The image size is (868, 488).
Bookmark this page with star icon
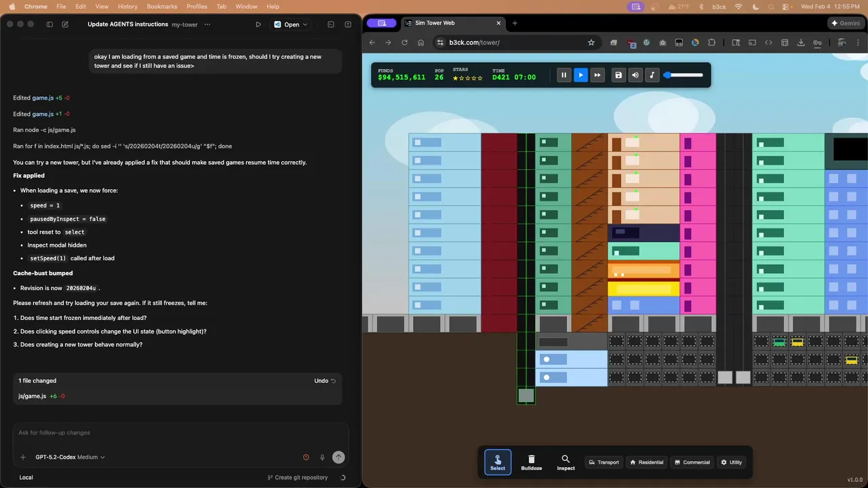[591, 42]
